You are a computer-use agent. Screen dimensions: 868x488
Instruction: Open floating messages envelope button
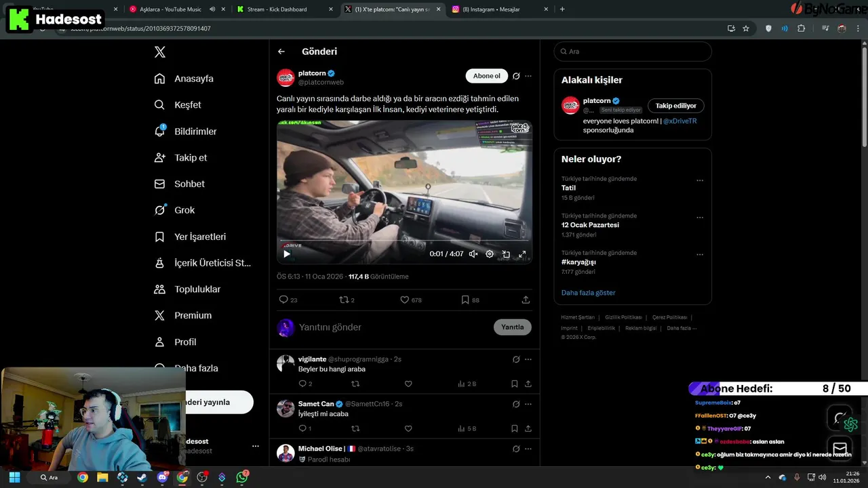tap(840, 448)
